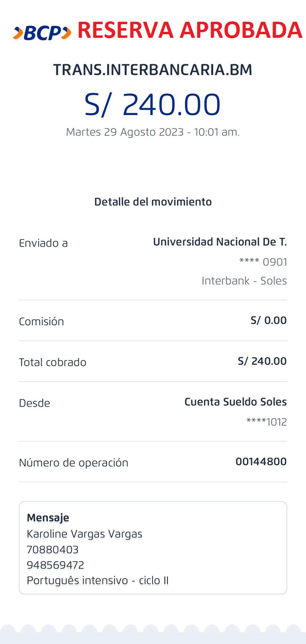Click the Enviado a label

point(43,243)
